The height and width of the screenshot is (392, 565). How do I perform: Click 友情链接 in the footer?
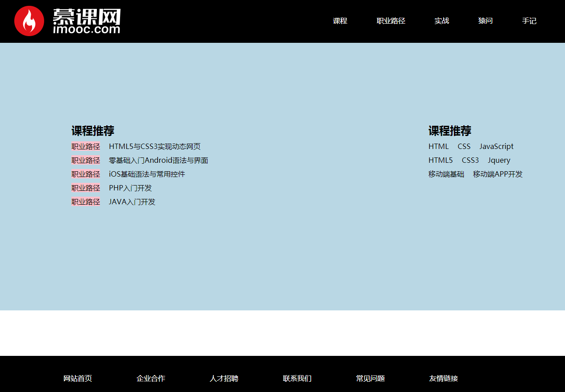click(444, 378)
